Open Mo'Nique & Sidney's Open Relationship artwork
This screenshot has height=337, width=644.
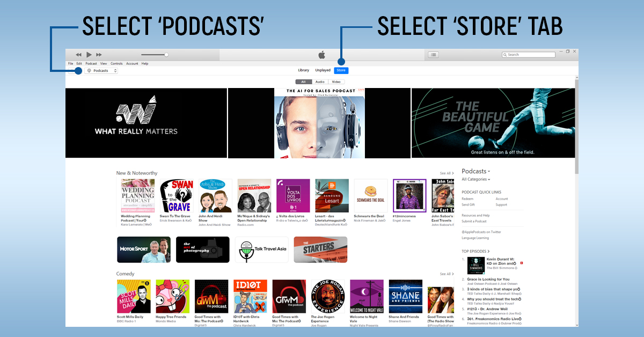(254, 196)
